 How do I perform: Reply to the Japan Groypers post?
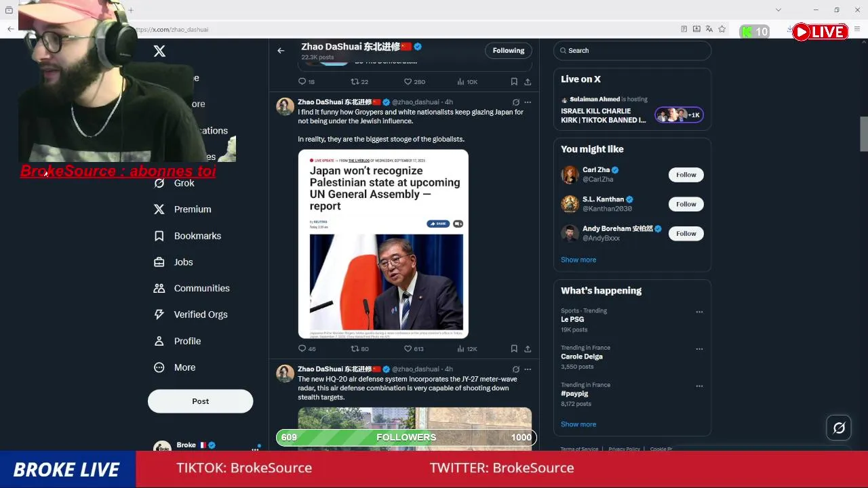[302, 348]
